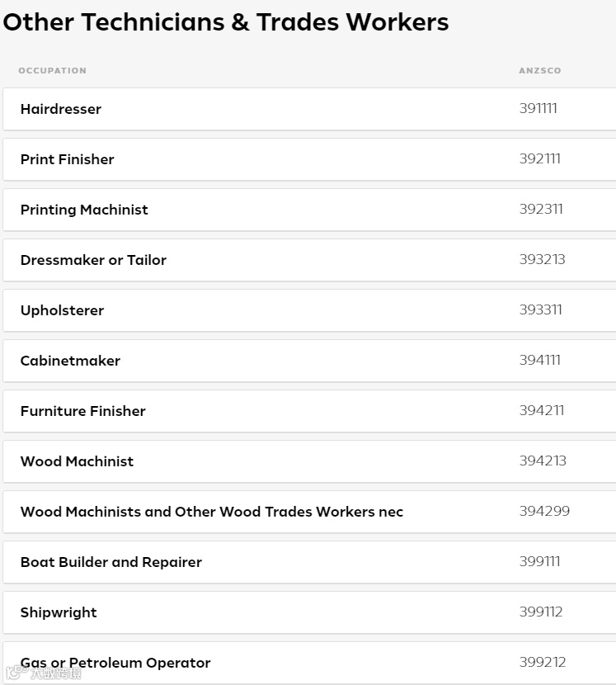The image size is (616, 685).
Task: Open Wood Machinists and Other Wood Trades Workers nec
Action: (x=212, y=512)
